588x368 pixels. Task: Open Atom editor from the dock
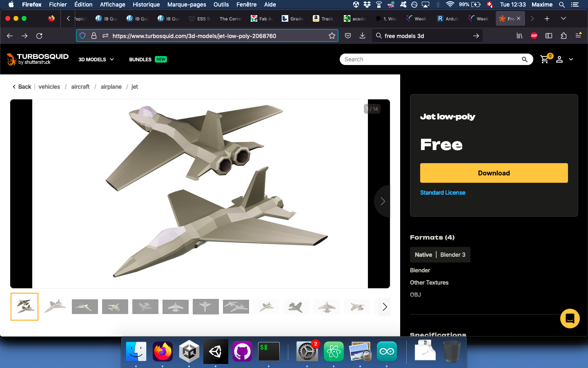click(x=334, y=352)
